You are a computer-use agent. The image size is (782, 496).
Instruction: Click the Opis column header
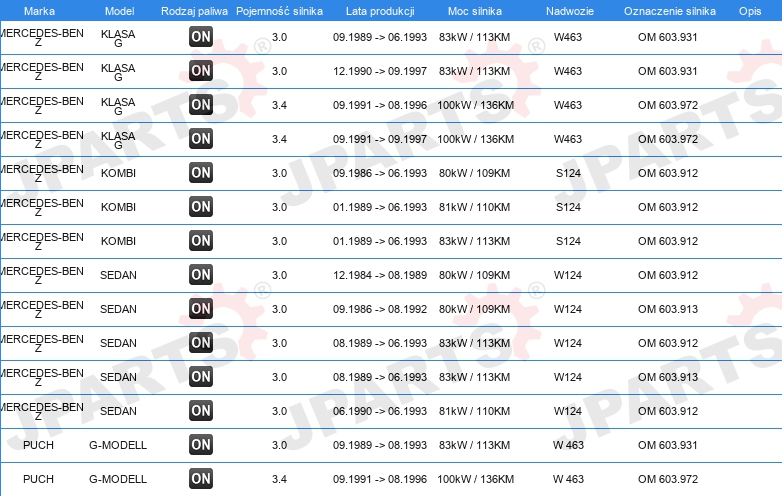click(x=750, y=11)
